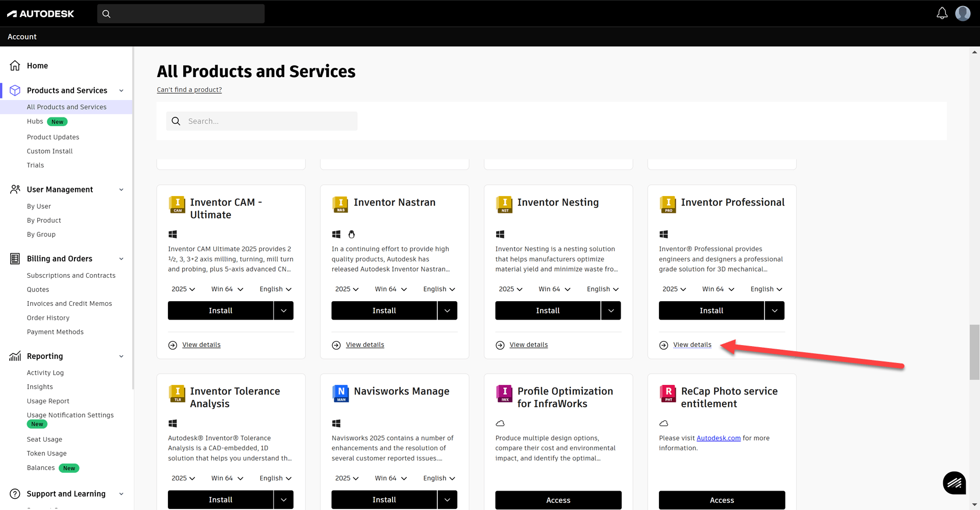The height and width of the screenshot is (510, 980).
Task: View details for Inventor CAM Ultimate
Action: [x=201, y=345]
